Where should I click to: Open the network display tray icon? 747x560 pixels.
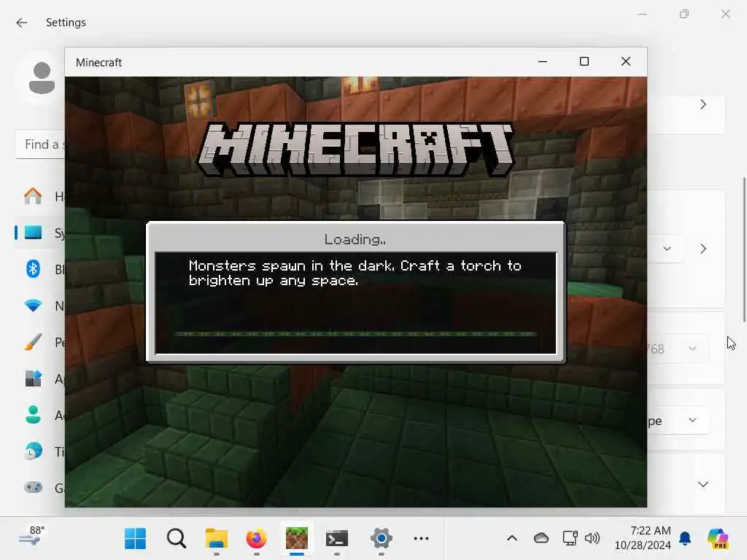[570, 539]
